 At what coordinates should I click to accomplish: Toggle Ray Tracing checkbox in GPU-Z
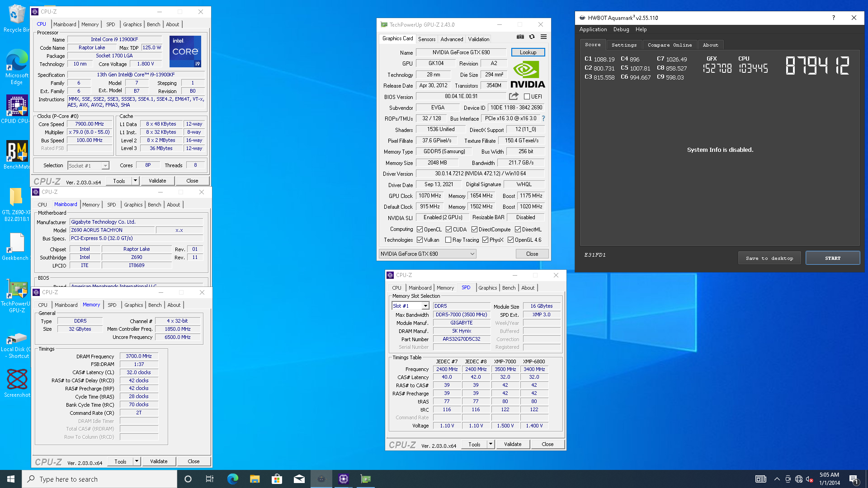(448, 240)
